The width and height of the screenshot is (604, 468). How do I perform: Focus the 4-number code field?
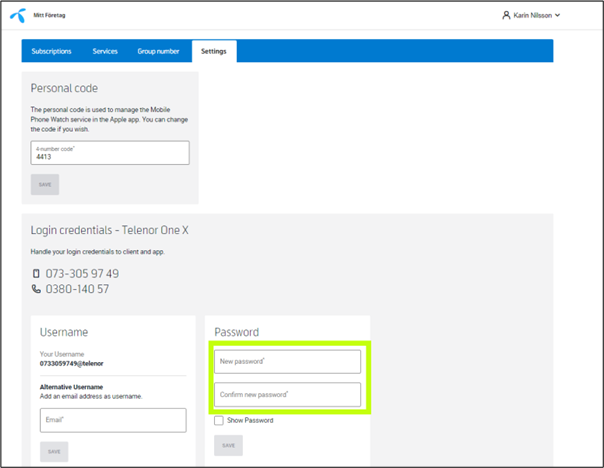click(x=110, y=153)
